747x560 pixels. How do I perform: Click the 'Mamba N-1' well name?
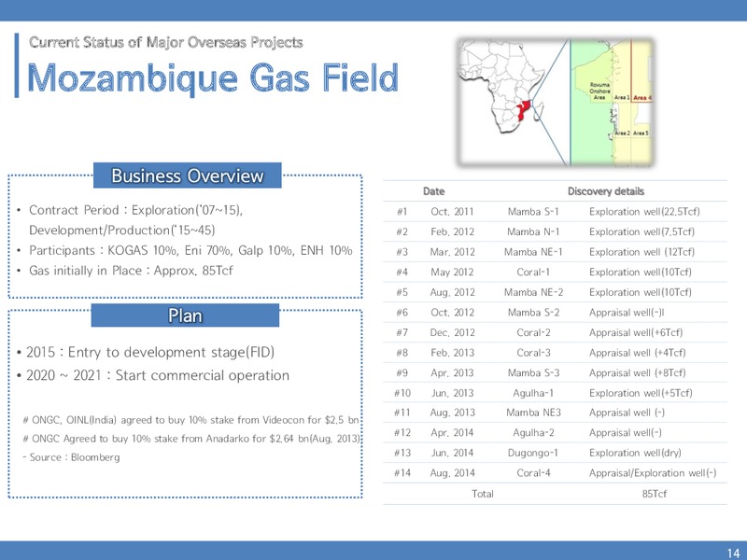pos(533,231)
